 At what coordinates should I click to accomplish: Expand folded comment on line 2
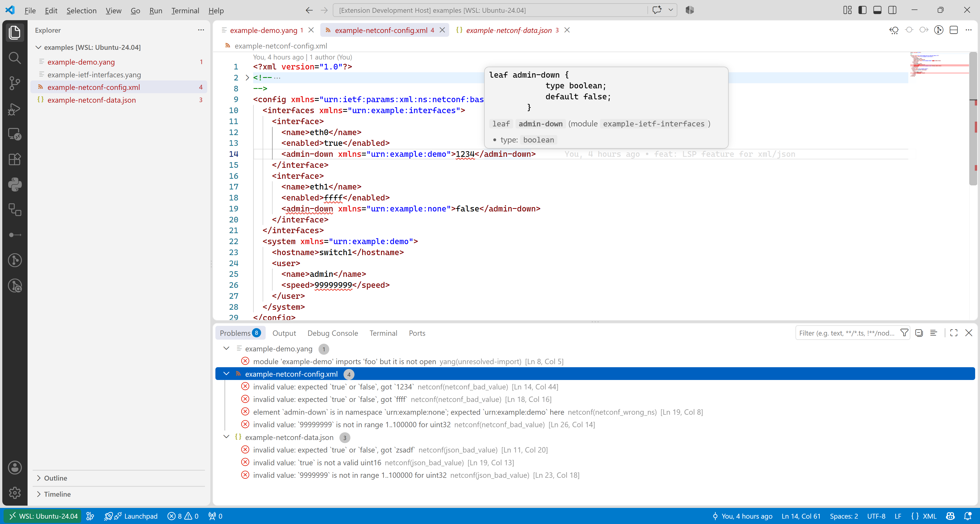247,78
